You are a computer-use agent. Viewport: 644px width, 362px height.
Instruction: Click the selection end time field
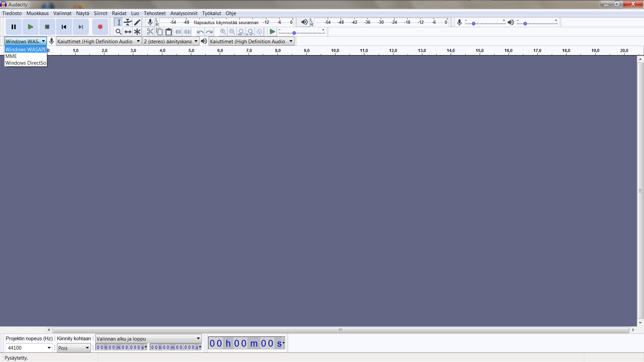pos(176,347)
